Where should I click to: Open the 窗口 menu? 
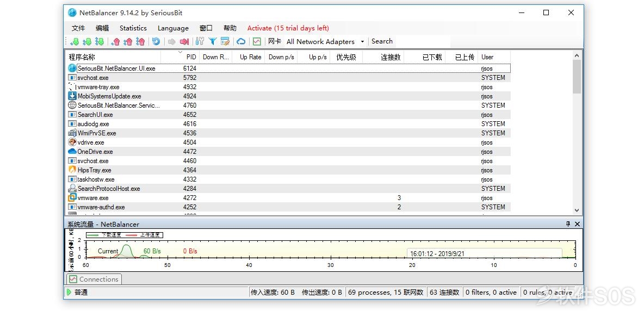pyautogui.click(x=206, y=28)
